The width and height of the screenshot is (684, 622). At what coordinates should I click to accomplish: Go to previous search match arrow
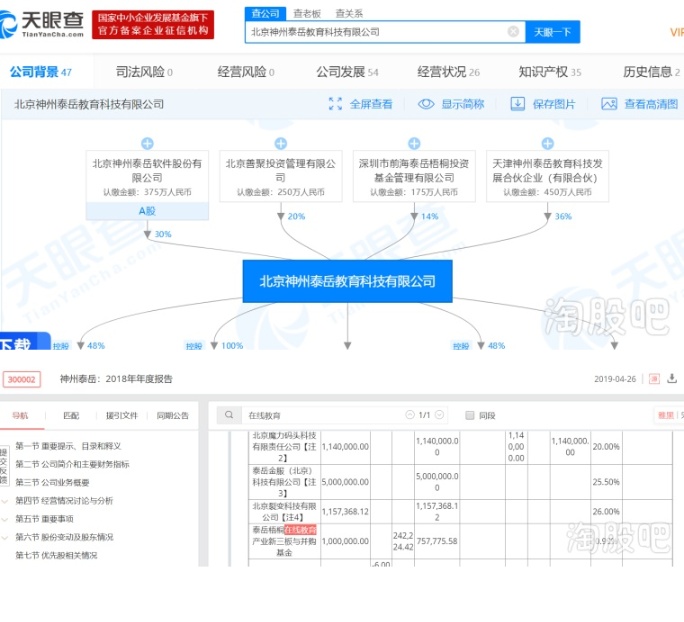(410, 415)
